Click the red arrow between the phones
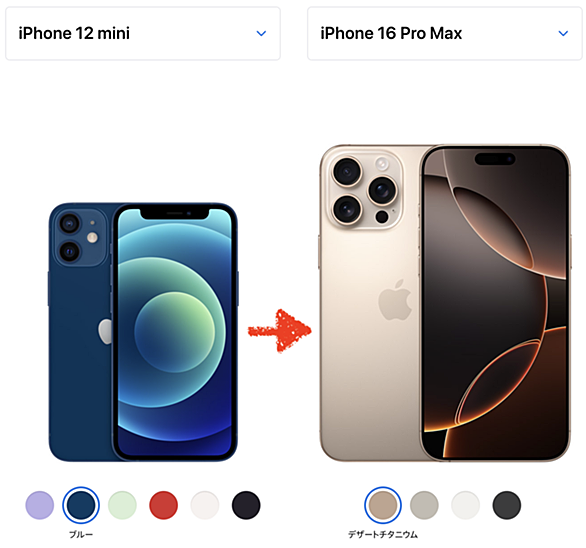Screen dimensions: 586x548 coord(280,331)
